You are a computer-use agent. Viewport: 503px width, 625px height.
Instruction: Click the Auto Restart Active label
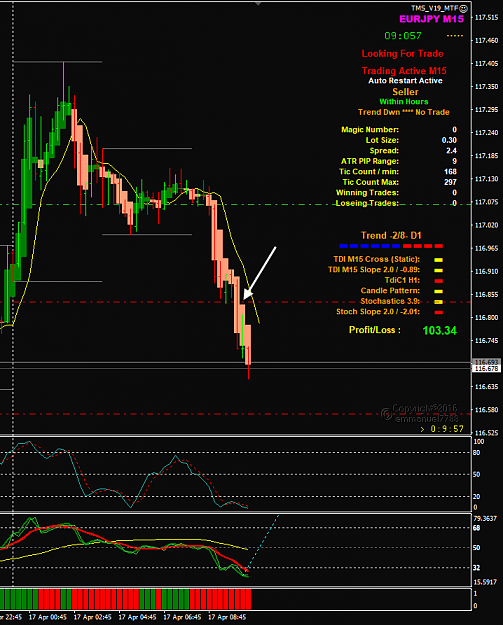tap(405, 81)
